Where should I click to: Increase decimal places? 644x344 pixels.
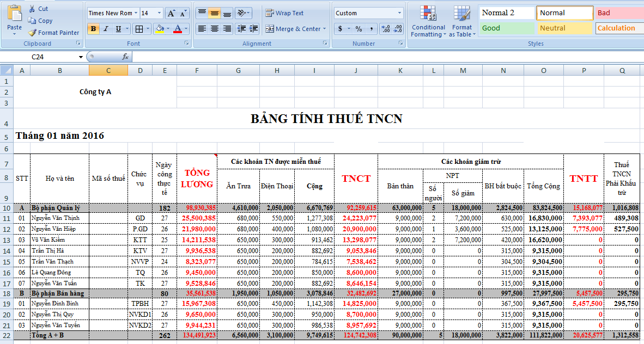385,29
